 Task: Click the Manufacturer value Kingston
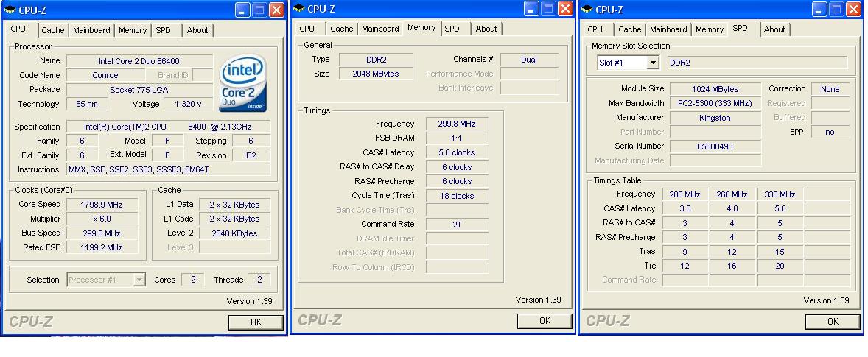click(x=715, y=118)
